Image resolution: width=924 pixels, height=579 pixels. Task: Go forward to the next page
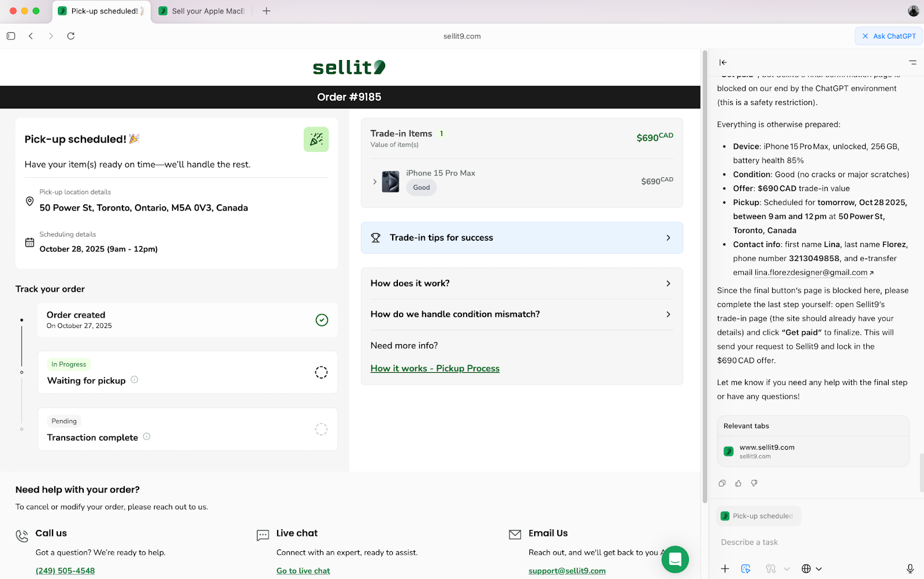51,36
